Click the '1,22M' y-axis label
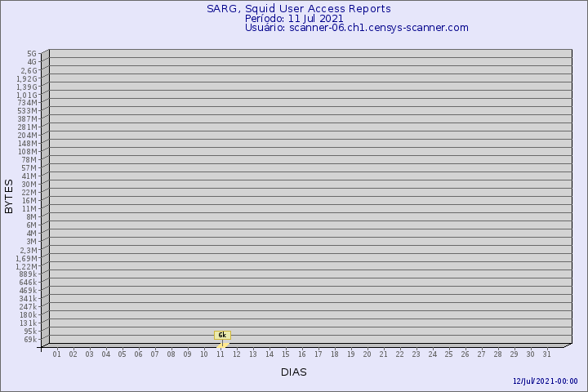588x392 pixels. pyautogui.click(x=27, y=267)
